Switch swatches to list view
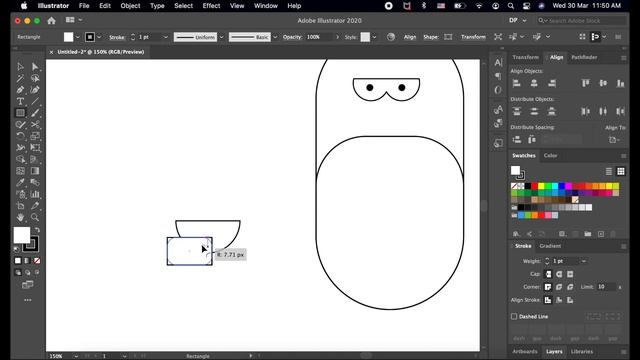The height and width of the screenshot is (360, 640). (609, 171)
